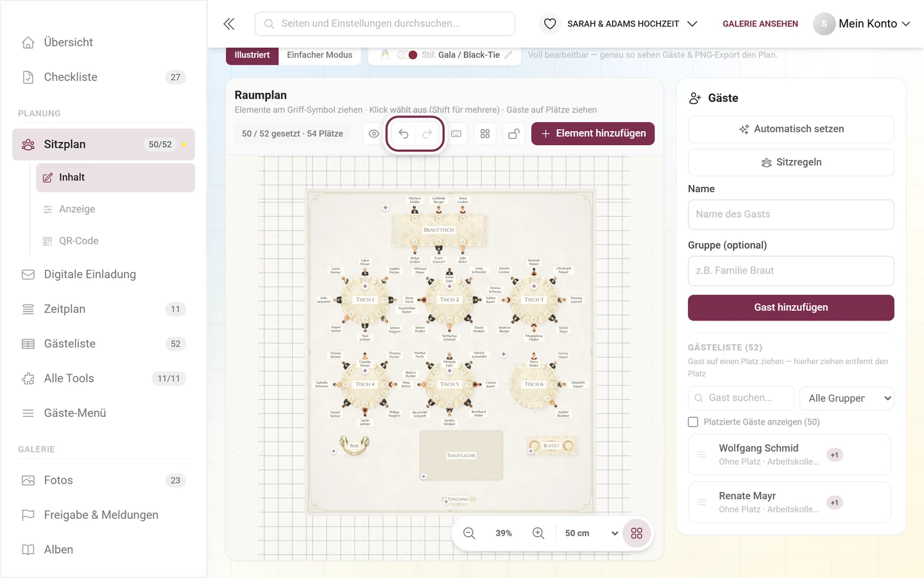The image size is (924, 578).
Task: Click Automatisch setzen button
Action: click(791, 129)
